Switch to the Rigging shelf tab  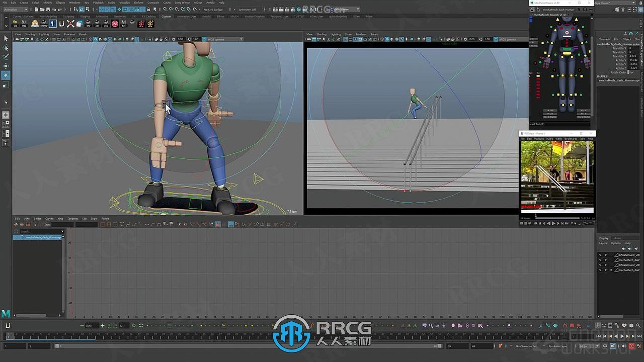(85, 16)
